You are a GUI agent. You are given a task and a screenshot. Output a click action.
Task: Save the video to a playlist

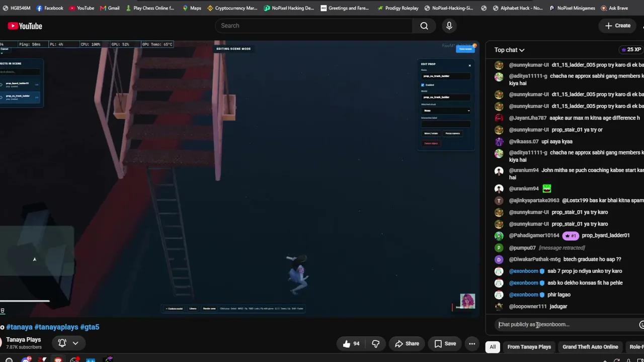coord(445,344)
